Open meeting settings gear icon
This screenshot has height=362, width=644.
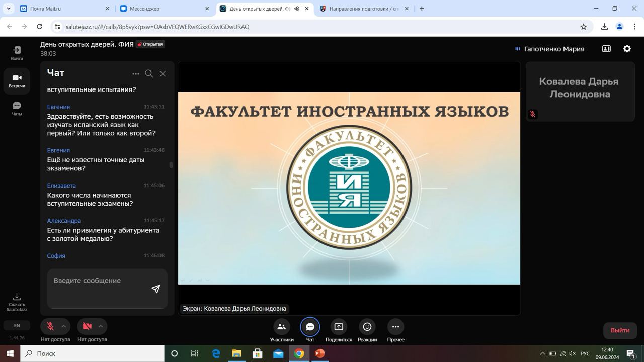627,49
